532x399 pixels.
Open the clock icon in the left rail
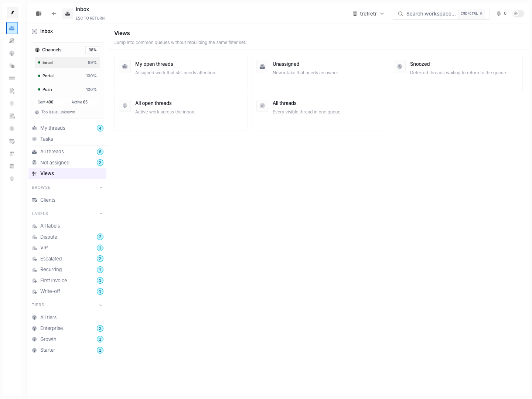coord(12,129)
